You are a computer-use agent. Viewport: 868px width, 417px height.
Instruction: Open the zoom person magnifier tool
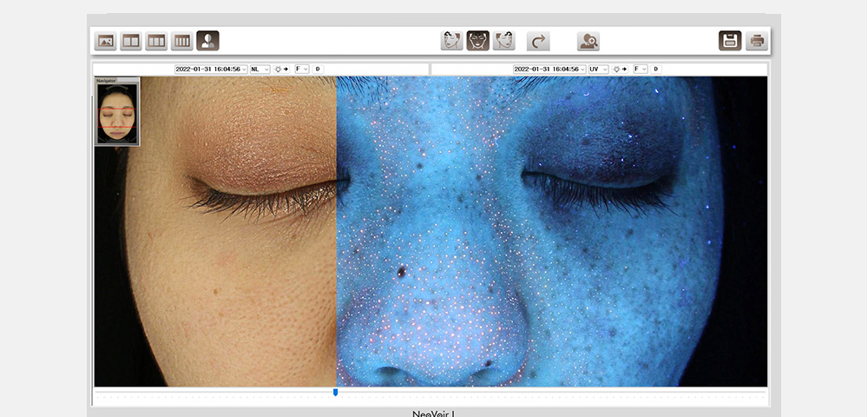589,41
